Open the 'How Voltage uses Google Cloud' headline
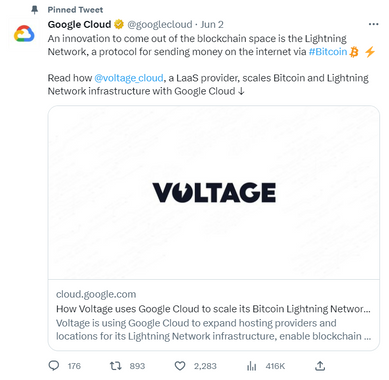The height and width of the screenshot is (380, 389). 213,309
